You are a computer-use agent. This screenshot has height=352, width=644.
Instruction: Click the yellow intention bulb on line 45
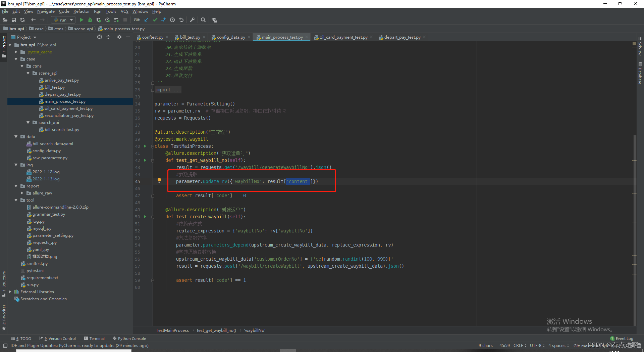pyautogui.click(x=159, y=181)
